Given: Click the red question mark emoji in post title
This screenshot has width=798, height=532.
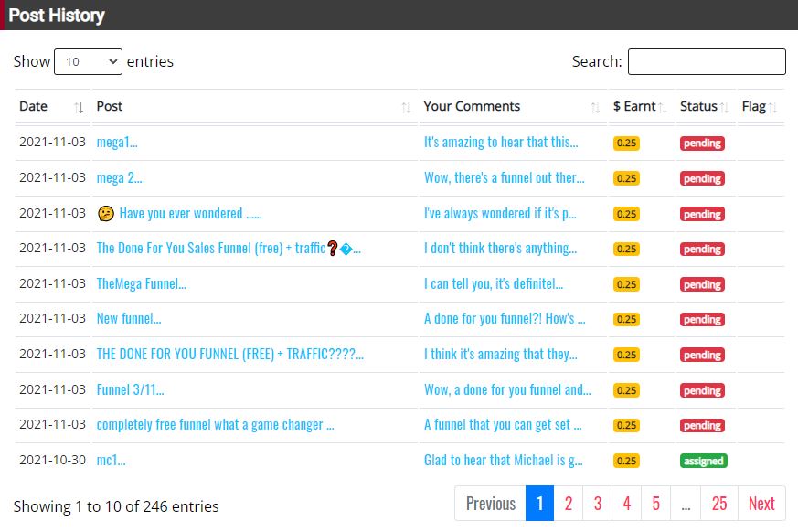Looking at the screenshot, I should (333, 248).
